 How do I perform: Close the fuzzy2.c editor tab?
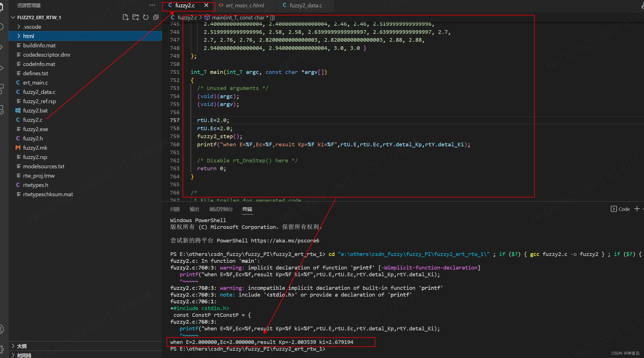pyautogui.click(x=206, y=5)
